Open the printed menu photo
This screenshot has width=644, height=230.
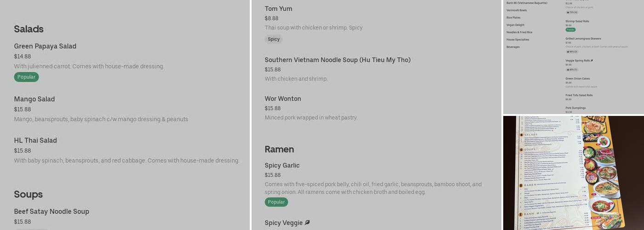click(x=573, y=172)
